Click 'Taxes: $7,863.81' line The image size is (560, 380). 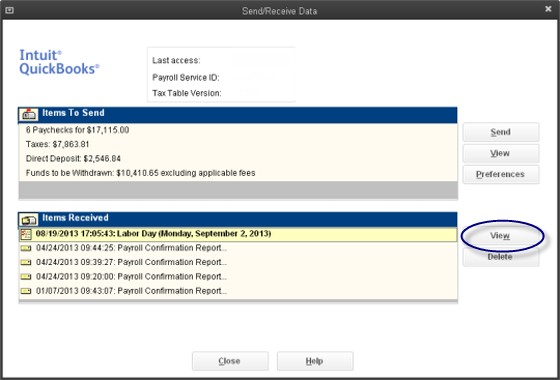point(58,144)
